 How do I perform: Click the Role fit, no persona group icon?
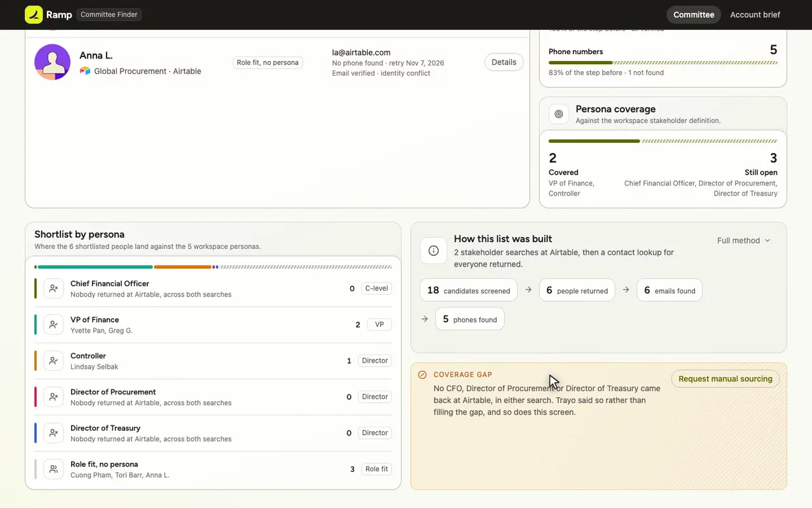(54, 469)
